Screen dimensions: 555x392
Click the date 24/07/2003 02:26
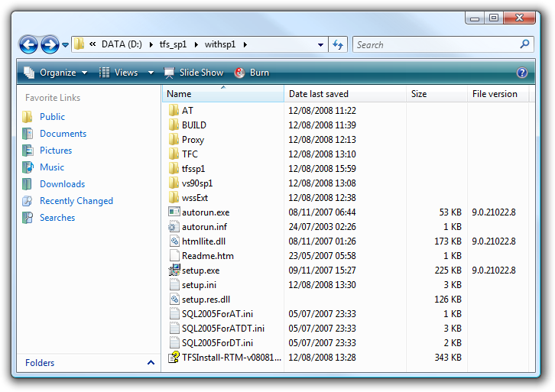point(322,227)
